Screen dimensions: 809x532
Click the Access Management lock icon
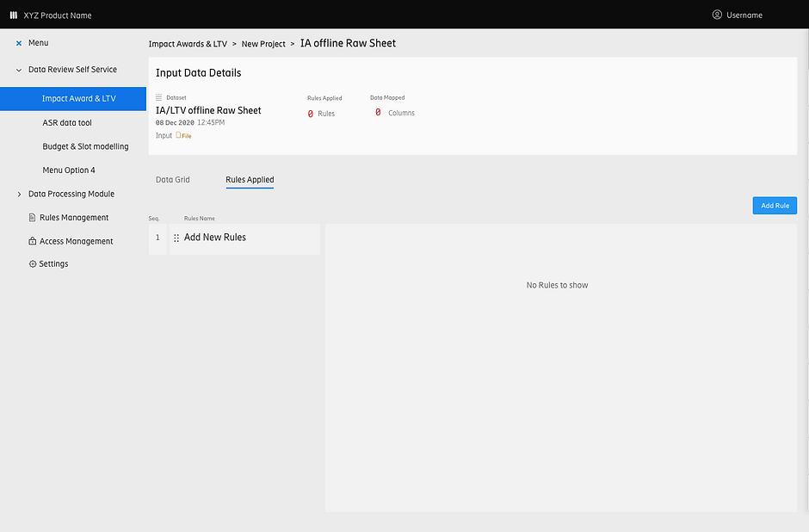[x=32, y=241]
